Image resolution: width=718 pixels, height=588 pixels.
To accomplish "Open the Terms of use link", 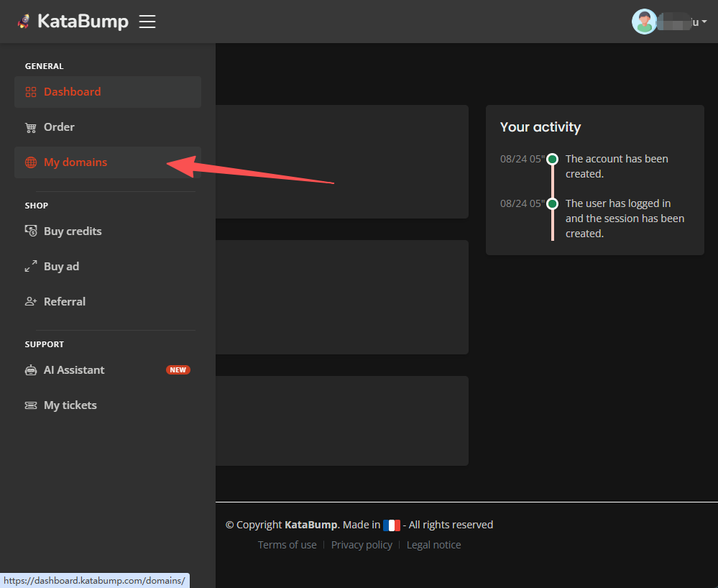I will 287,545.
